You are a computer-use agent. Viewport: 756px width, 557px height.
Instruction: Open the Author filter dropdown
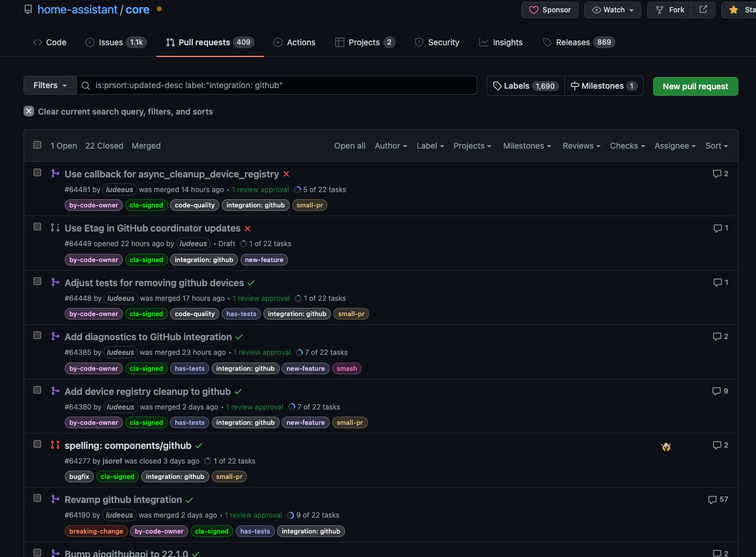pyautogui.click(x=391, y=146)
